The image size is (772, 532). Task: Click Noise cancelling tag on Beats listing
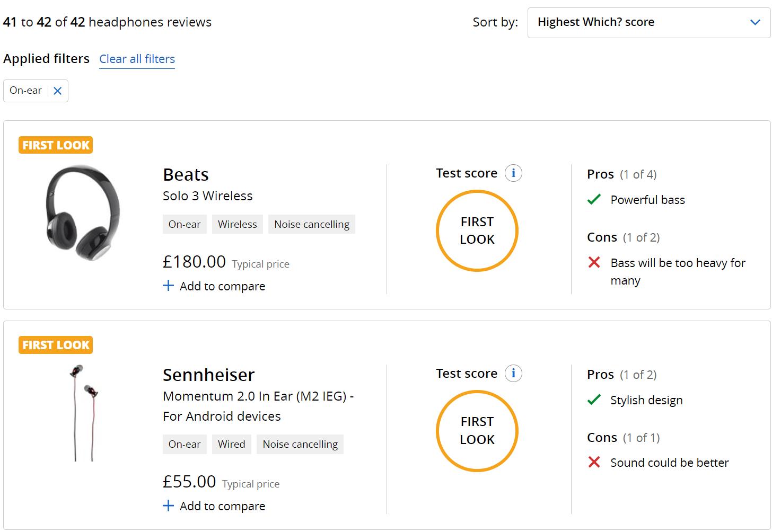pos(311,224)
